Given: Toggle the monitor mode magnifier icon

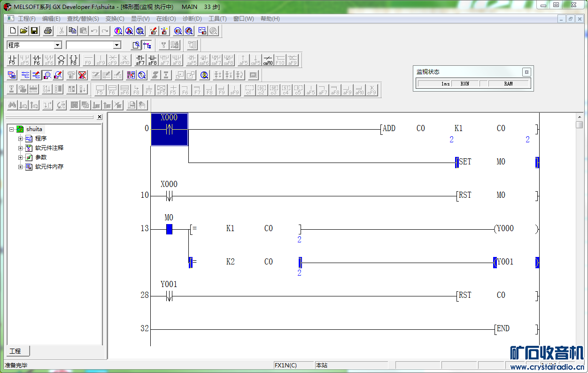Looking at the screenshot, I should (x=47, y=75).
